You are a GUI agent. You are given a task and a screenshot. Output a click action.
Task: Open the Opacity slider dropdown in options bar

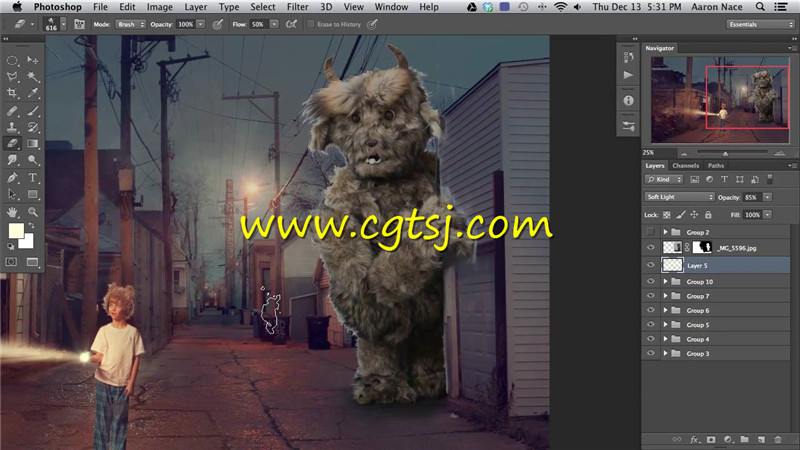point(201,24)
